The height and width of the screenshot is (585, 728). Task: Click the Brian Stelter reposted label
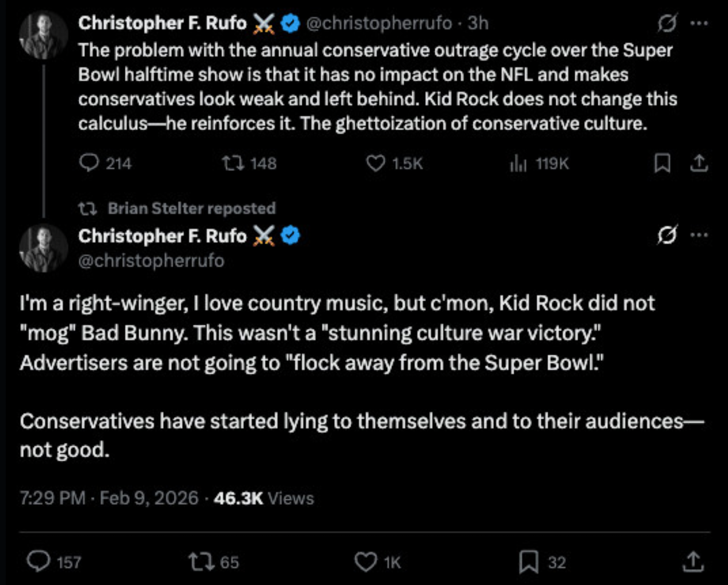point(191,209)
